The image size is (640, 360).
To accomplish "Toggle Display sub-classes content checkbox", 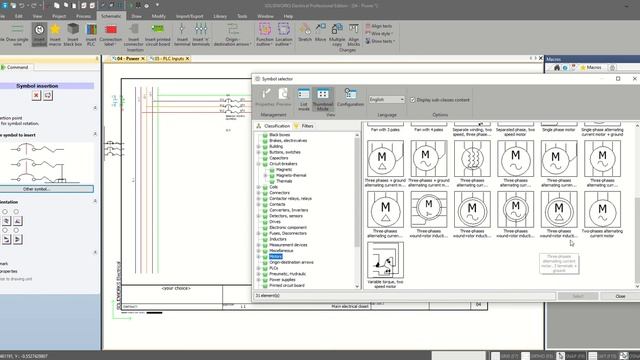I will (413, 100).
